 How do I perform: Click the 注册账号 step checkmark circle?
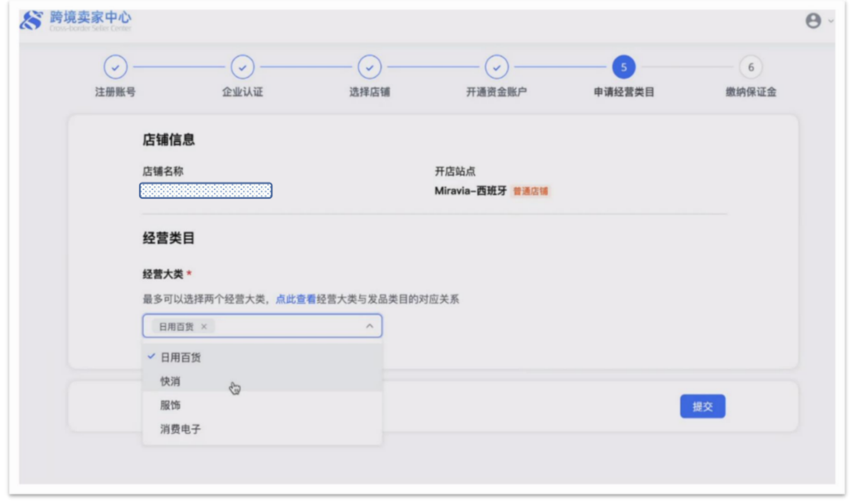(x=115, y=68)
